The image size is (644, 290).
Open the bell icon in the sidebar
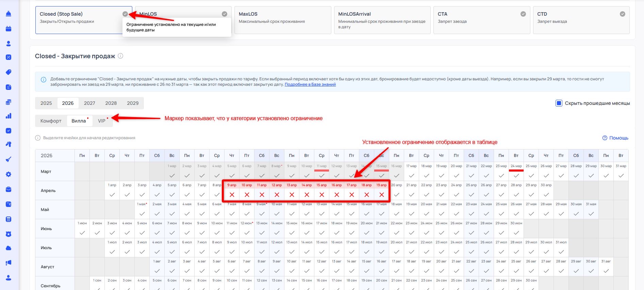pos(9,14)
